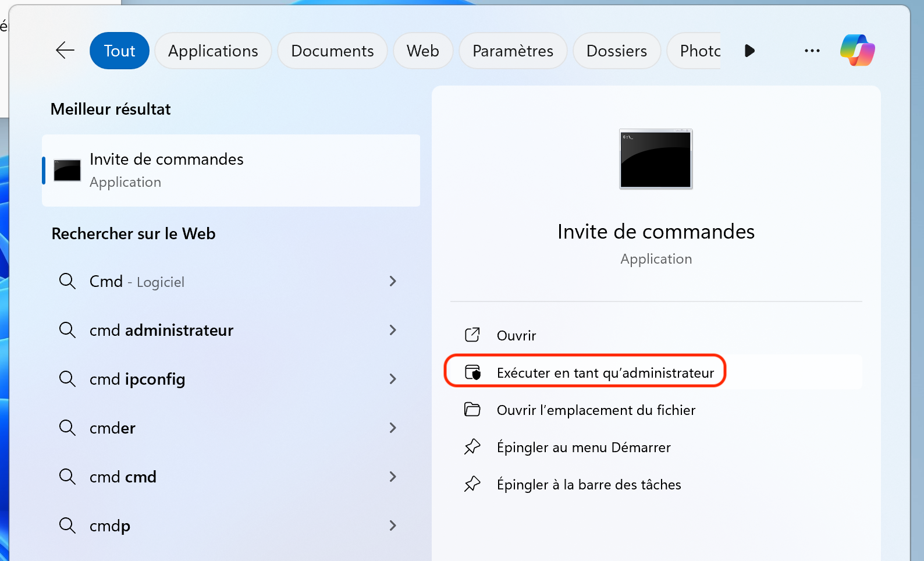Select the Dossiers filter tab
Image resolution: width=924 pixels, height=561 pixels.
tap(616, 51)
